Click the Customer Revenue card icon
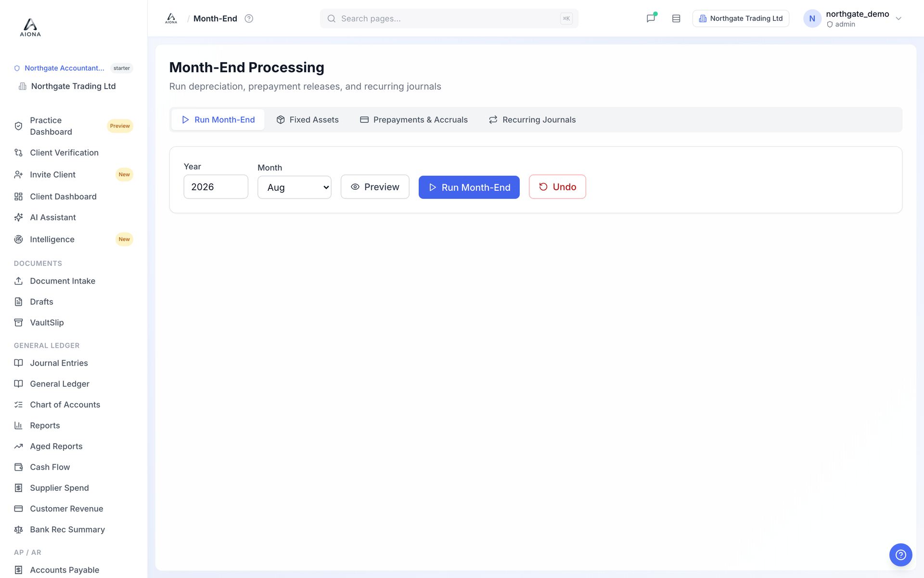 [x=18, y=509]
